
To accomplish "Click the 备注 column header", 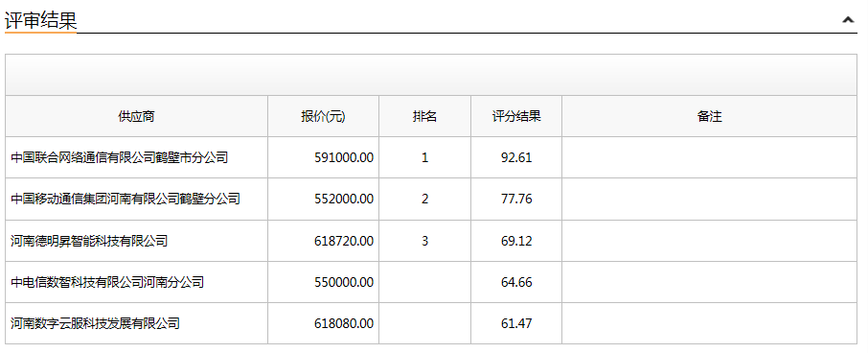I will [x=709, y=116].
